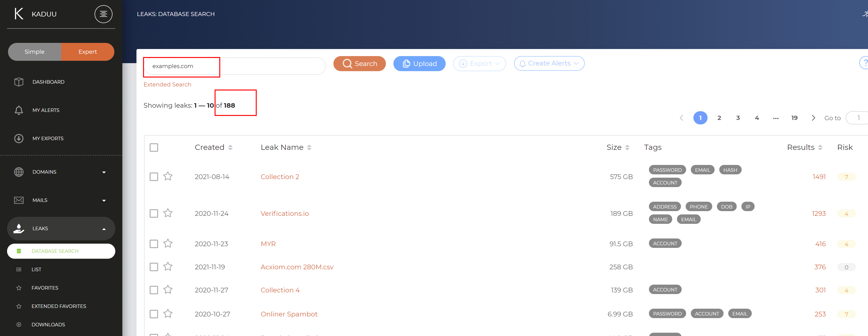Star the Acxiom.com 280M.csv leak
Screen dimensions: 868x336
coord(168,266)
